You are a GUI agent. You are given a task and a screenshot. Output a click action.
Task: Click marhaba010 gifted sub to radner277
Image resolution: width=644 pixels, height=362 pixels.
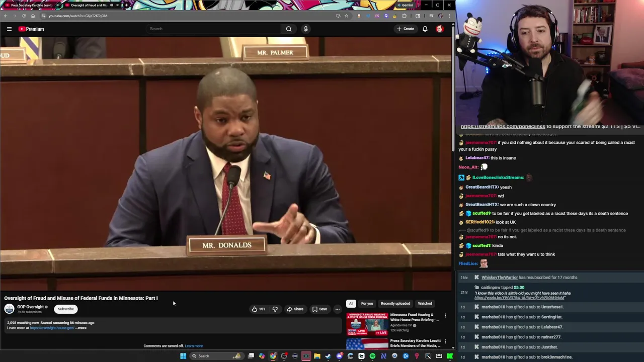pyautogui.click(x=521, y=337)
